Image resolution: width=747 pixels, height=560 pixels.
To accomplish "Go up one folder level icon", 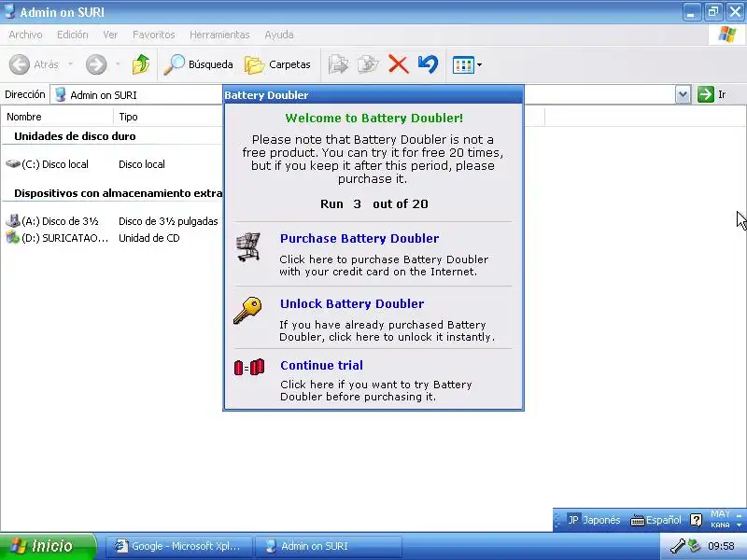I will pos(141,64).
